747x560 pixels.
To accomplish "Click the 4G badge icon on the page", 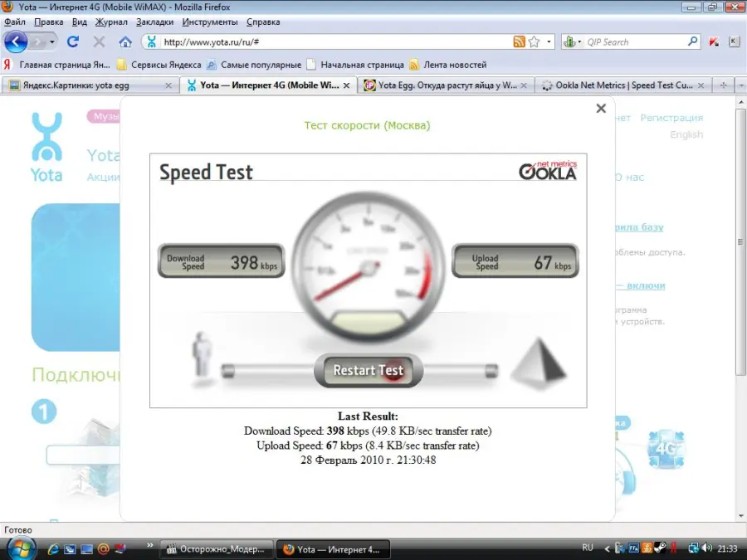I will pyautogui.click(x=666, y=449).
